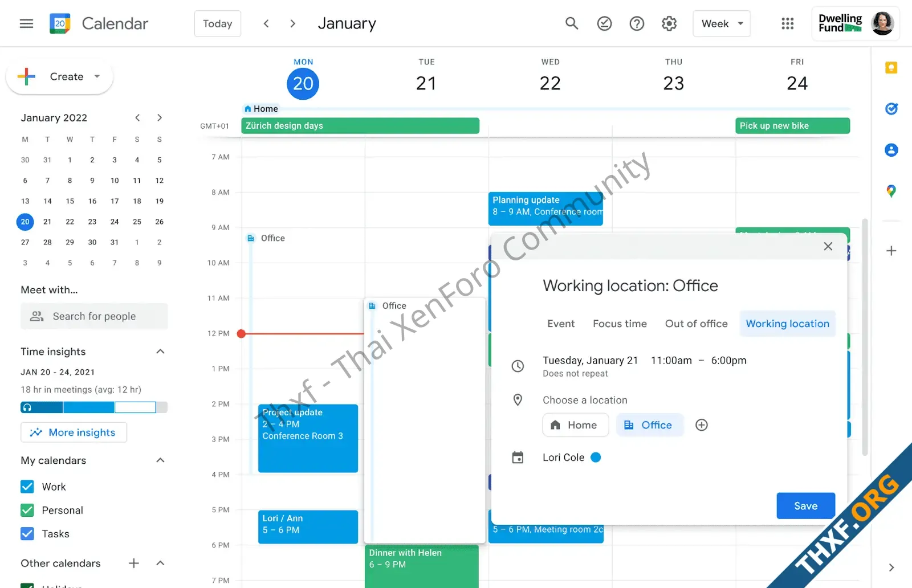Click the Today button
This screenshot has height=588, width=912.
pos(218,23)
